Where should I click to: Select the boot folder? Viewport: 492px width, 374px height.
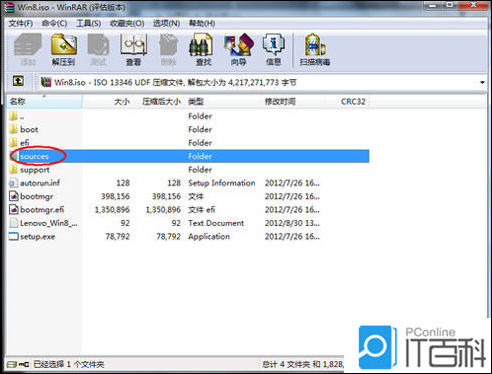pyautogui.click(x=29, y=130)
